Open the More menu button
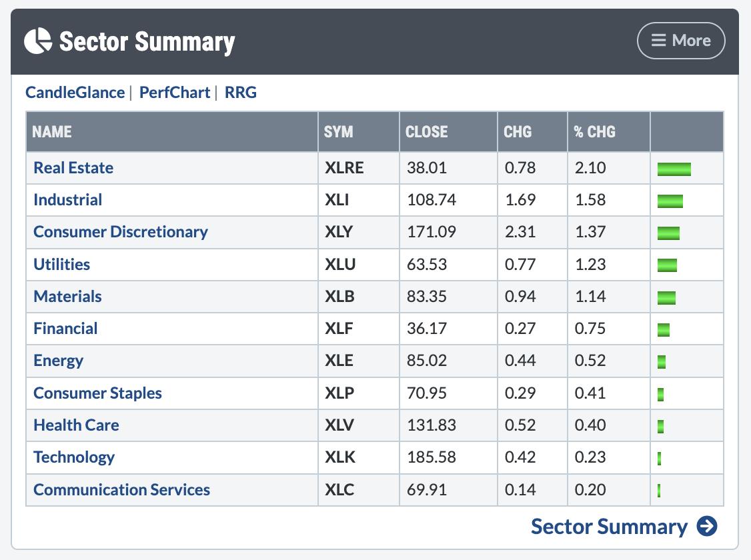 (x=680, y=41)
